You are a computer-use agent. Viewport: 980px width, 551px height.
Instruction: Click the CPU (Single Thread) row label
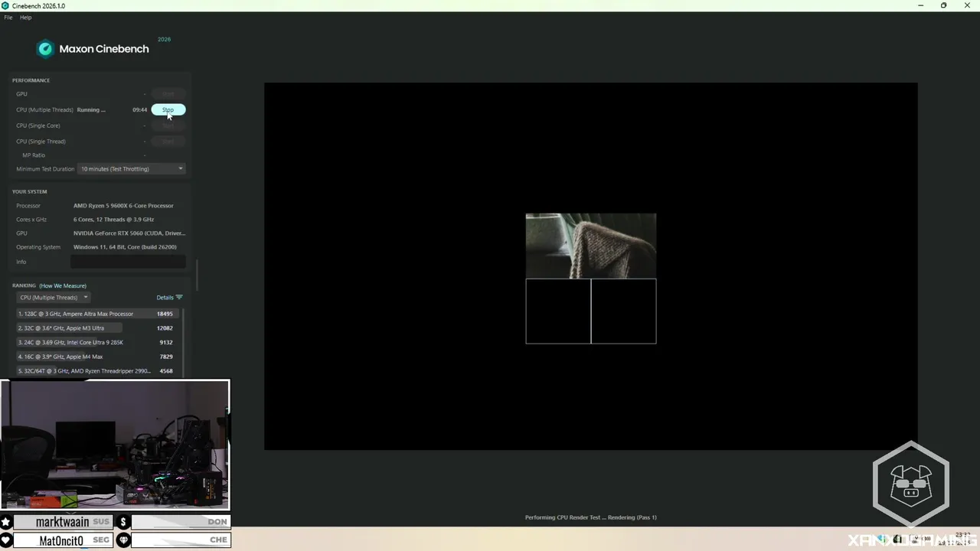coord(41,142)
